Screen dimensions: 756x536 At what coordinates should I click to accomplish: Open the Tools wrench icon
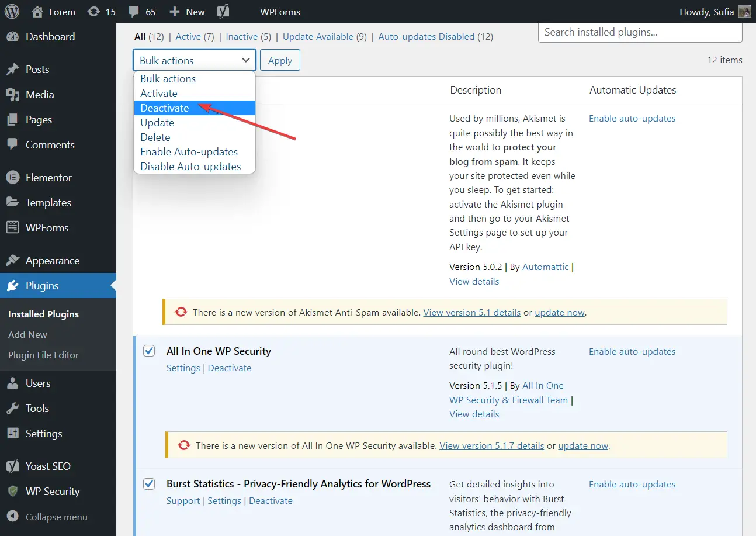click(x=12, y=408)
